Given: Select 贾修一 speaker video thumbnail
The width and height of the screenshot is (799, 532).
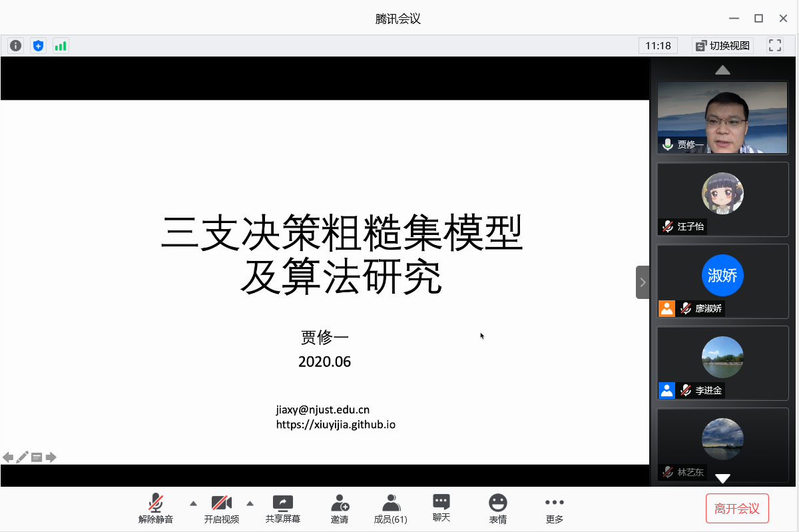Looking at the screenshot, I should coord(722,118).
